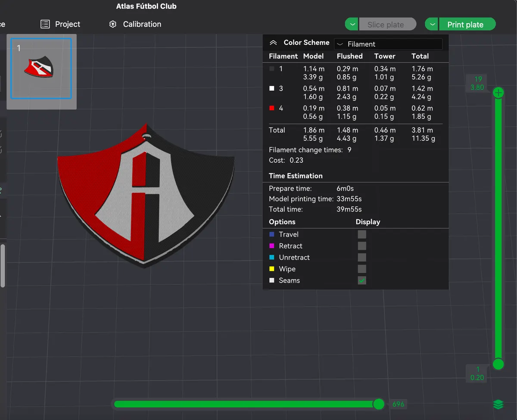Collapse the Color Scheme panel chevron
Viewport: 517px width, 420px height.
click(273, 43)
